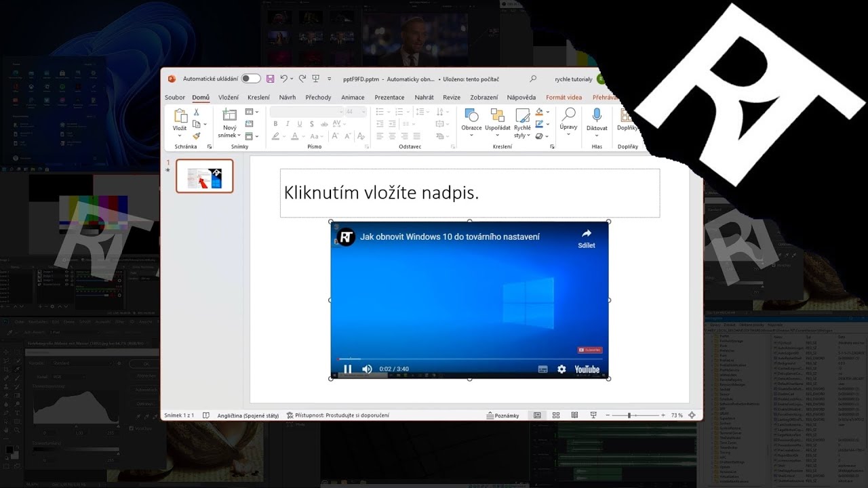This screenshot has height=488, width=868.
Task: Open the font size 44 combo box
Action: click(355, 112)
